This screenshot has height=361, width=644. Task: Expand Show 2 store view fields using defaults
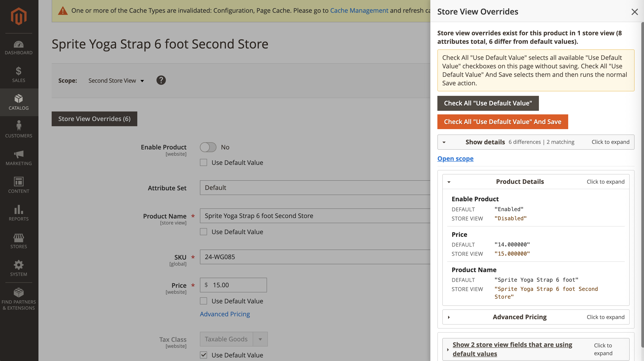[x=536, y=349]
